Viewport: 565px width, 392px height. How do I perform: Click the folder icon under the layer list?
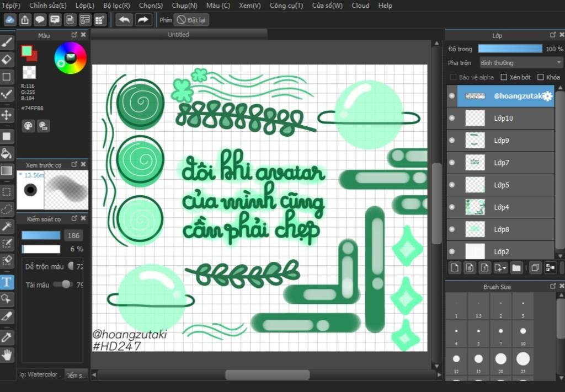point(516,268)
